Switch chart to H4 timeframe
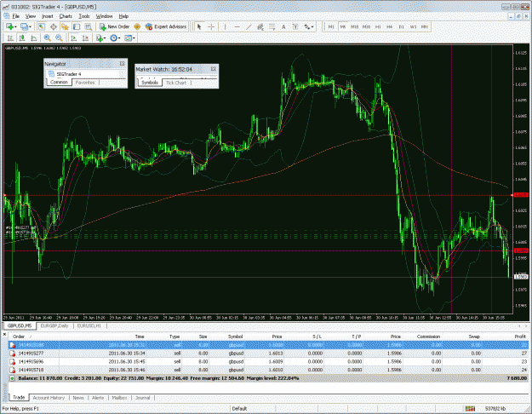Image resolution: width=532 pixels, height=414 pixels. coord(390,26)
